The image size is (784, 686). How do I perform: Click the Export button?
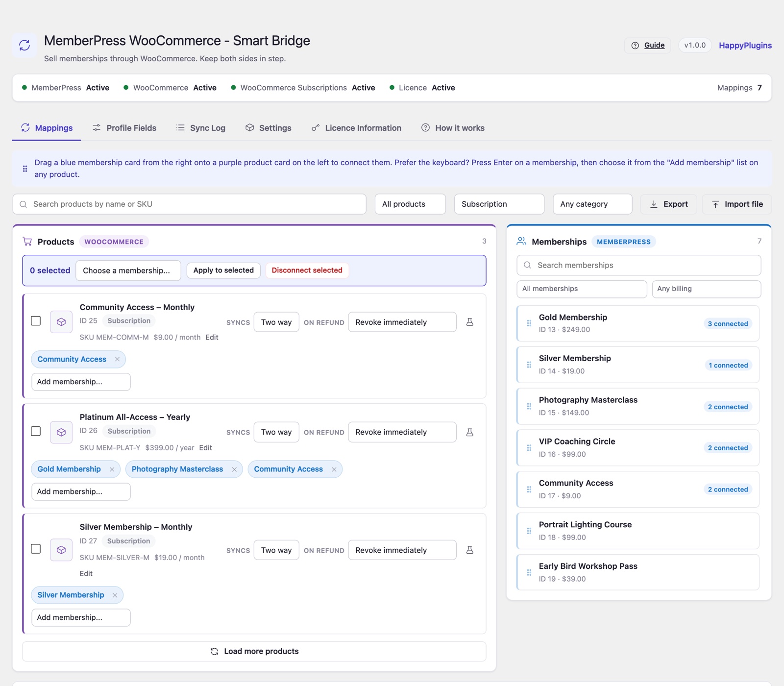(669, 204)
